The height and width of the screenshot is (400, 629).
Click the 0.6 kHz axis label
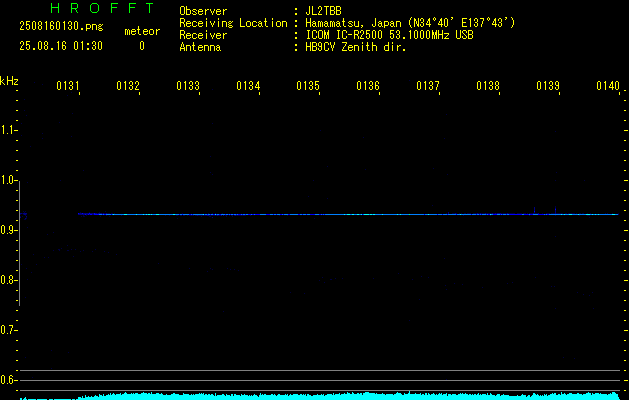click(x=8, y=380)
